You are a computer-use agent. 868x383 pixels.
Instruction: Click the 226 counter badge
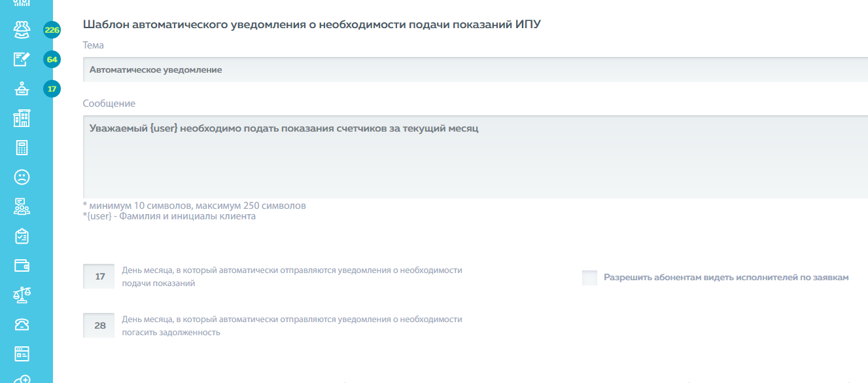(52, 30)
